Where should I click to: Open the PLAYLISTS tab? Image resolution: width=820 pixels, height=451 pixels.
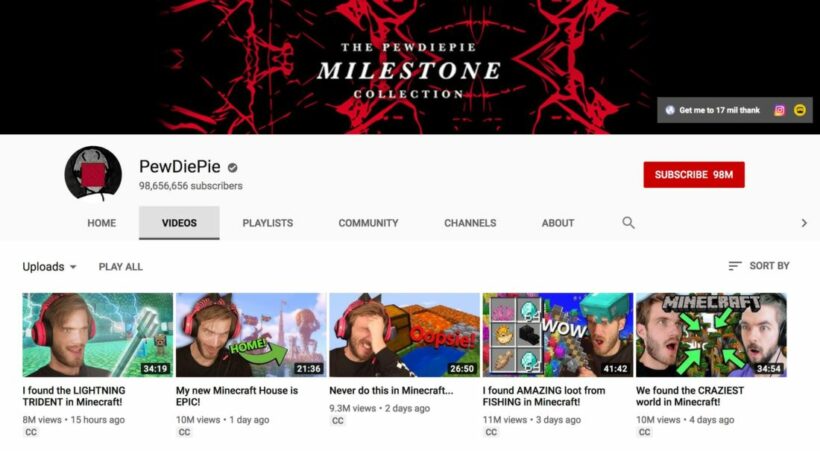click(x=267, y=223)
